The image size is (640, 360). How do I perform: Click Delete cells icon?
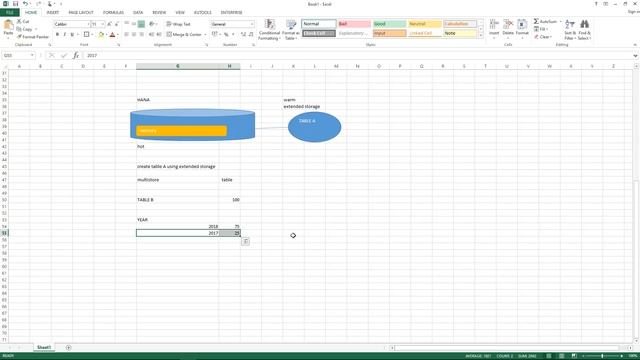[x=508, y=28]
